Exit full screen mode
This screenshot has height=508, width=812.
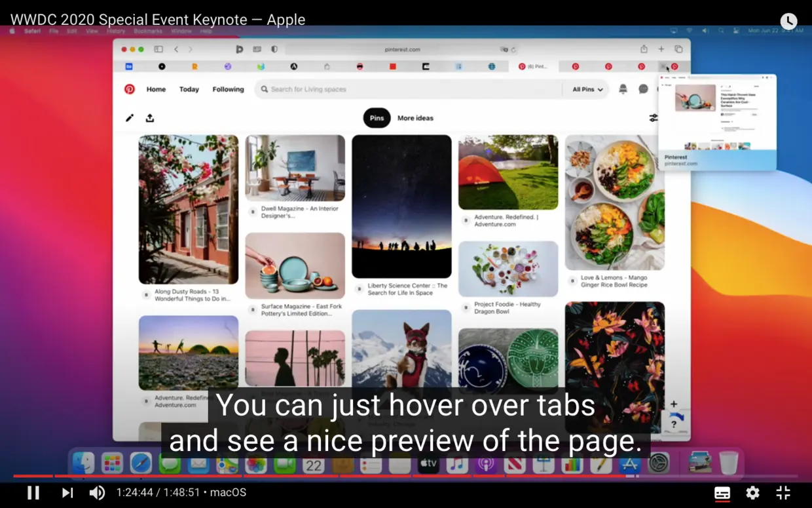pos(783,492)
